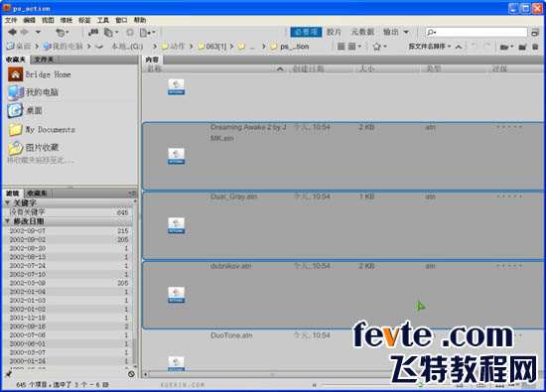Delete item trash icon

(535, 47)
